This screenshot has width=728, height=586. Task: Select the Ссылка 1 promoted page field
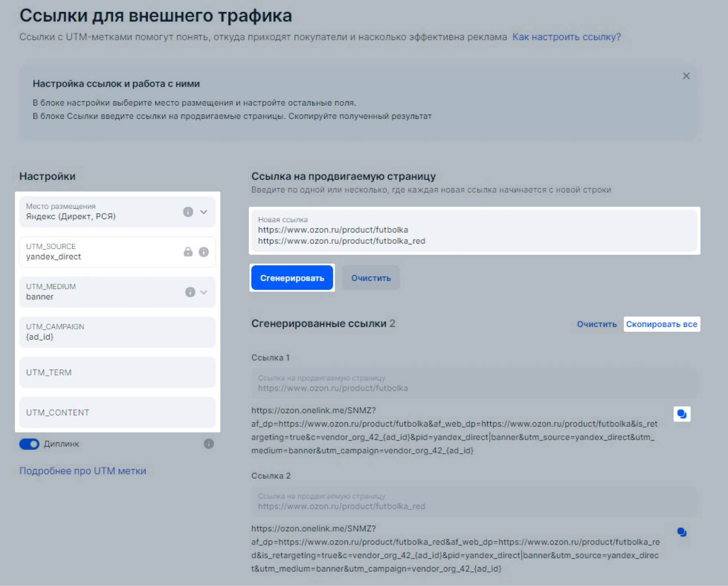click(x=474, y=383)
